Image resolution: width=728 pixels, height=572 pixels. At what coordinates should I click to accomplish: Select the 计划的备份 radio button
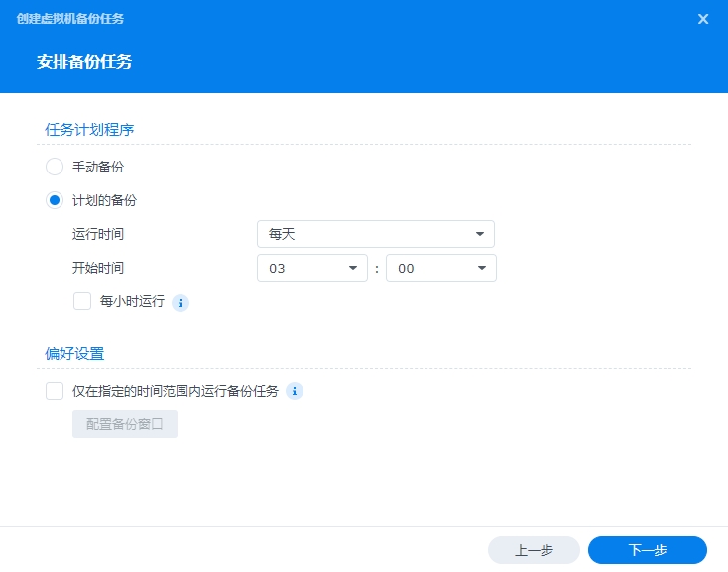(55, 200)
